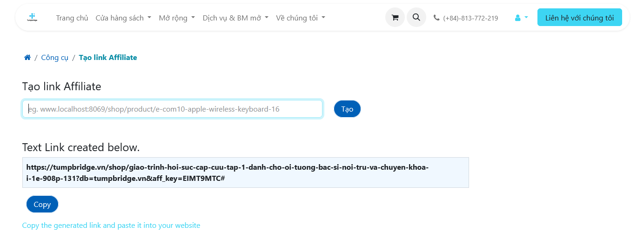This screenshot has height=239, width=644.
Task: Click Tạo link Affiliate breadcrumb
Action: (x=108, y=58)
